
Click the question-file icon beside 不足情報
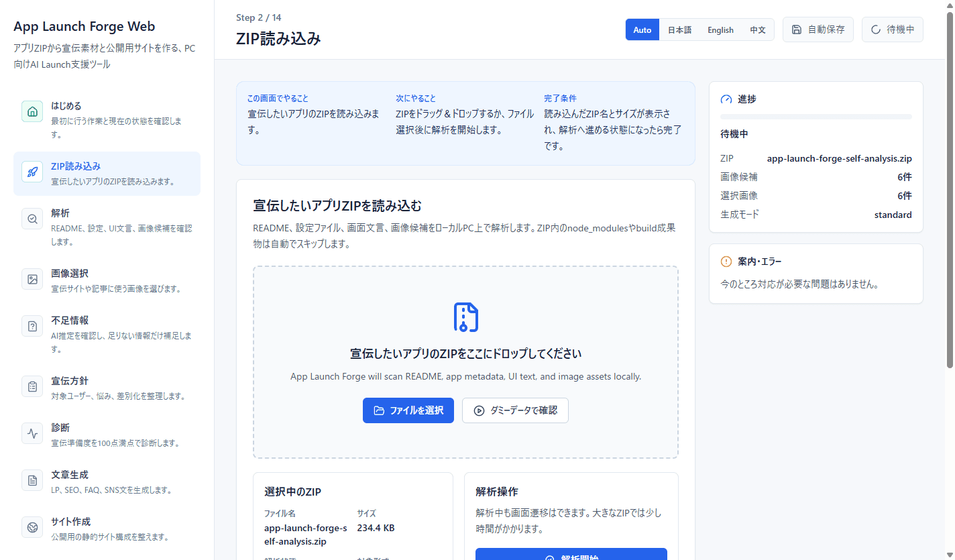[x=32, y=326]
